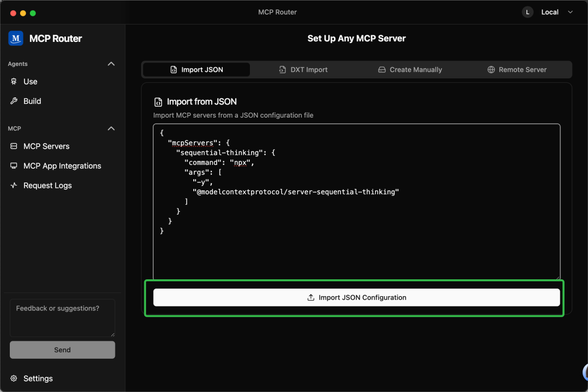
Task: Open the Remote Server tab
Action: [517, 70]
